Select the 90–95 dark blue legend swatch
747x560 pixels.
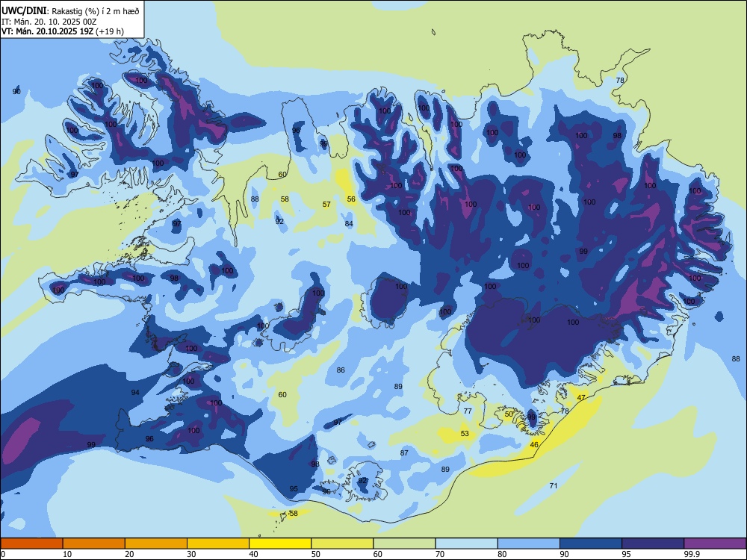tap(591, 544)
